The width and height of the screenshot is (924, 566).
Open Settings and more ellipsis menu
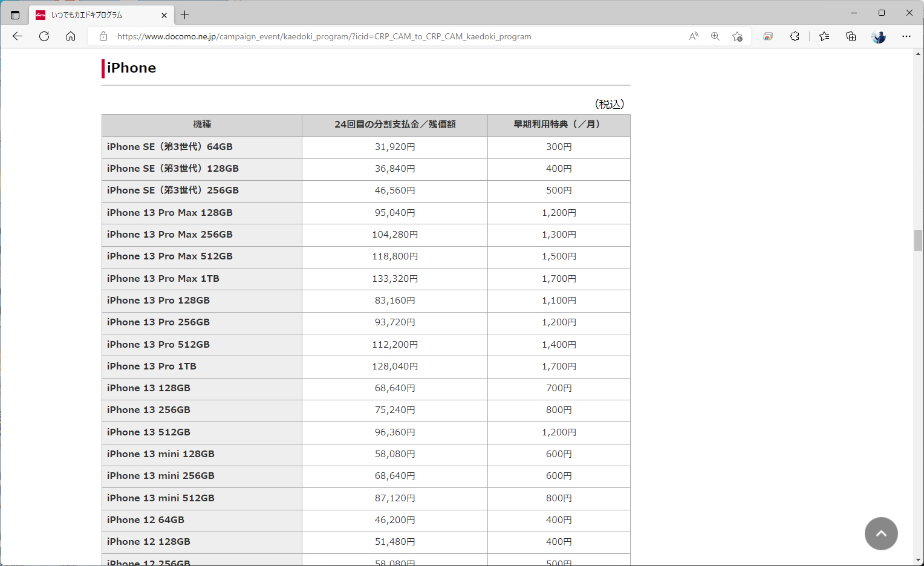click(x=906, y=36)
